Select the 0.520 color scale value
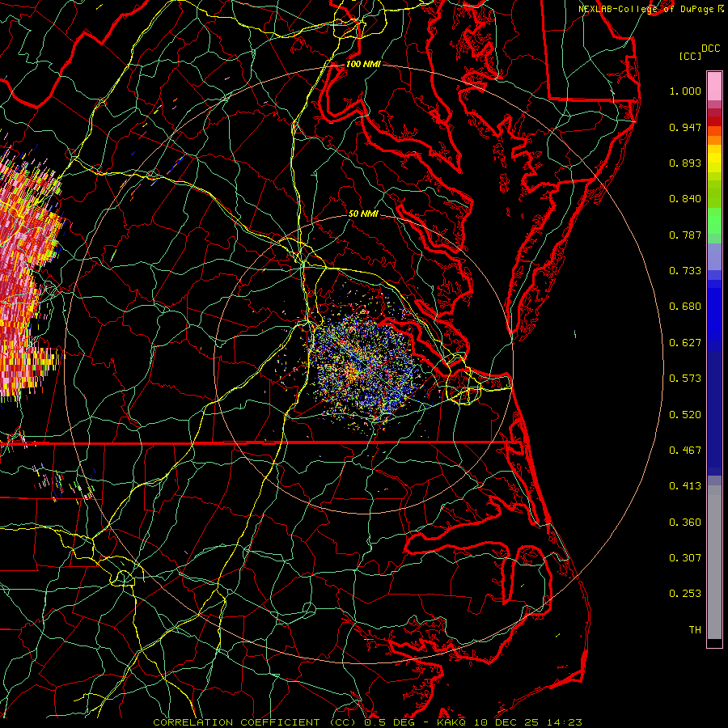 [x=685, y=415]
